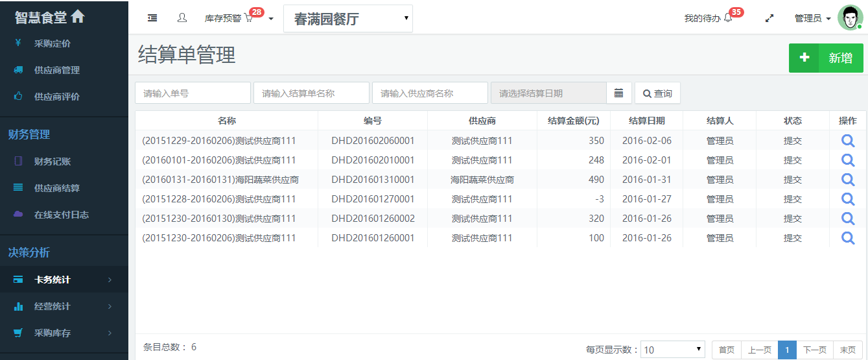This screenshot has width=868, height=360.
Task: Open 我的待办 bell notifications
Action: pyautogui.click(x=727, y=19)
